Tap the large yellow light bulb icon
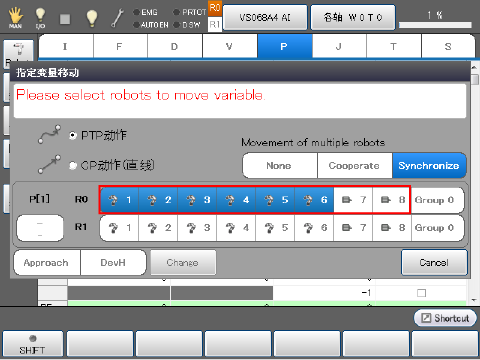This screenshot has height=360, width=480. pos(92,18)
